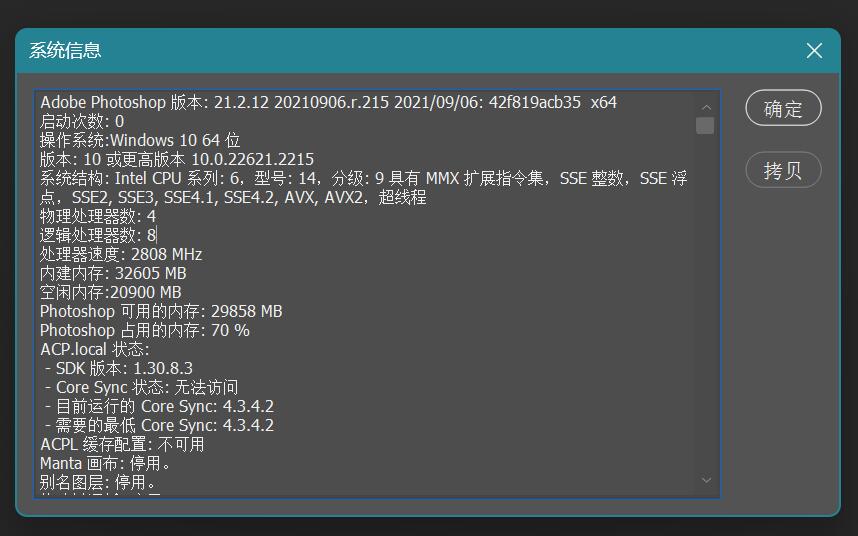
Task: Click the 系统信息 dialog title
Action: tap(65, 50)
